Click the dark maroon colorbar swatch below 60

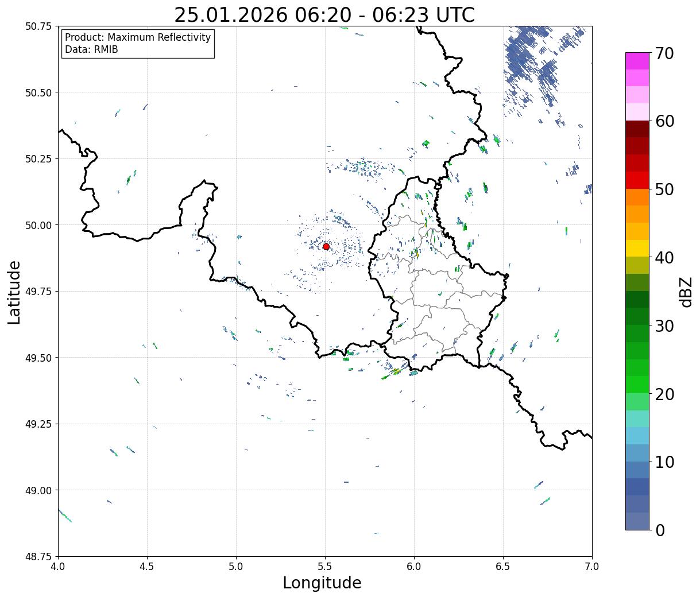point(637,129)
